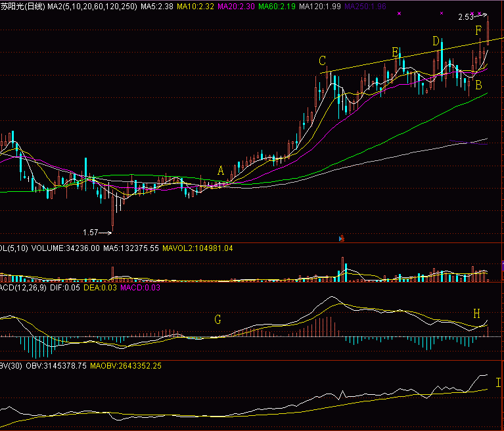Select the yellow letter C annotation
The image size is (504, 431).
(323, 61)
